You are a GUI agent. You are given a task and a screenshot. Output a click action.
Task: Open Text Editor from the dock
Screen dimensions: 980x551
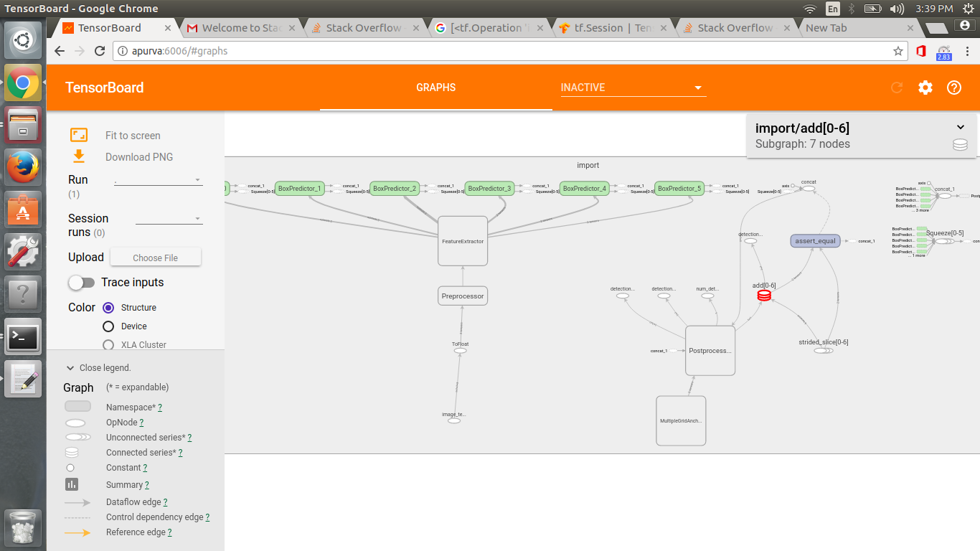[x=23, y=379]
